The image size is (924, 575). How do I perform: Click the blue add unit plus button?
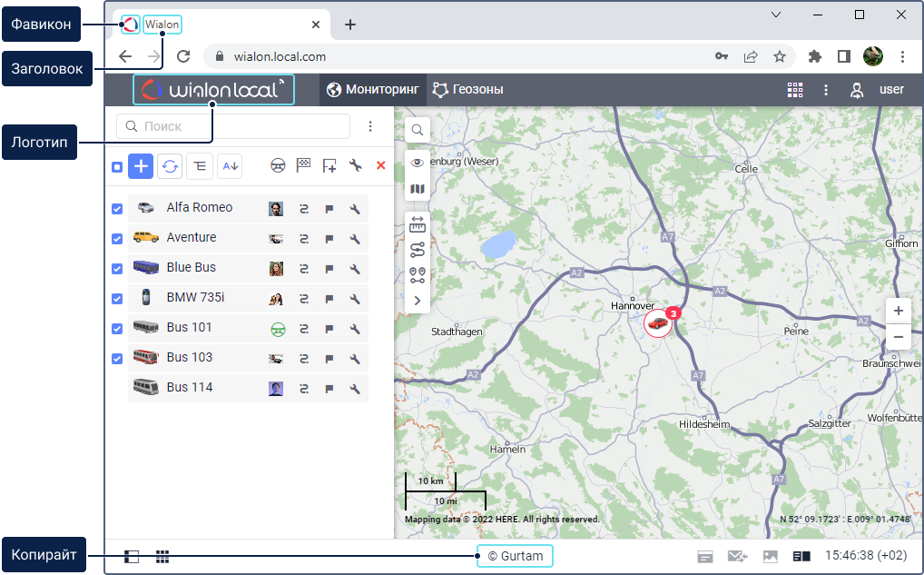[141, 165]
